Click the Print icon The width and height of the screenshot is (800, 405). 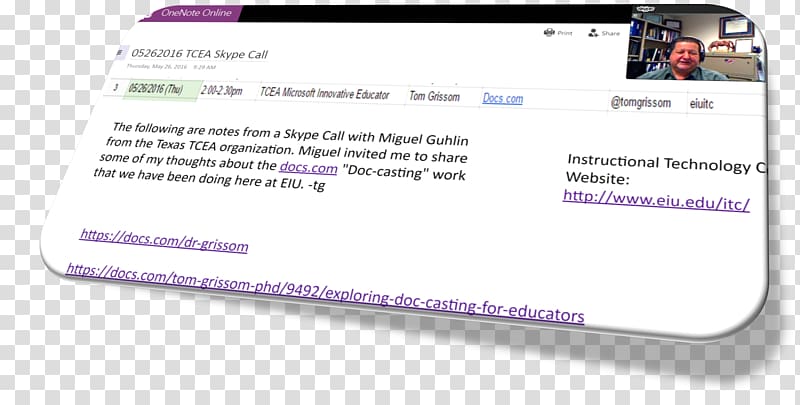(549, 33)
